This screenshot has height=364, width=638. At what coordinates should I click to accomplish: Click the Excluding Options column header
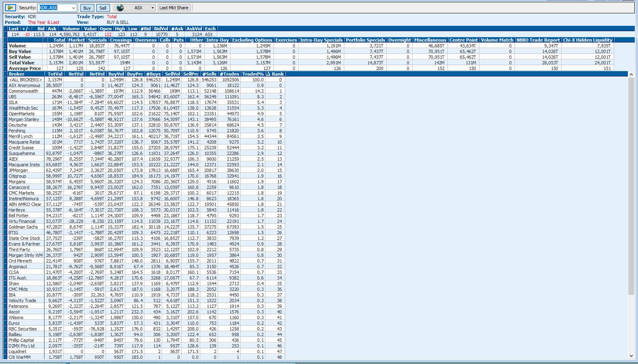click(x=252, y=40)
